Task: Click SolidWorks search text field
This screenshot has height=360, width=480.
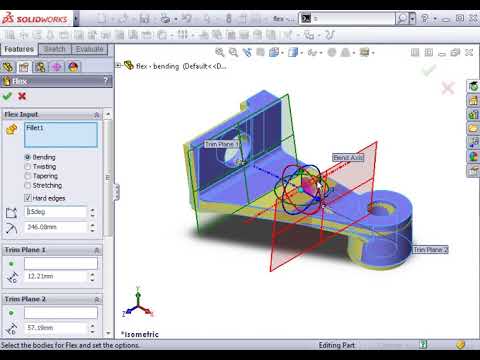Action: [x=354, y=19]
